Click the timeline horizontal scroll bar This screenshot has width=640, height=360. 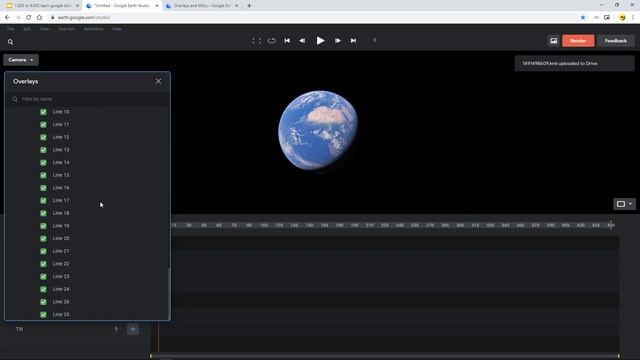click(384, 356)
